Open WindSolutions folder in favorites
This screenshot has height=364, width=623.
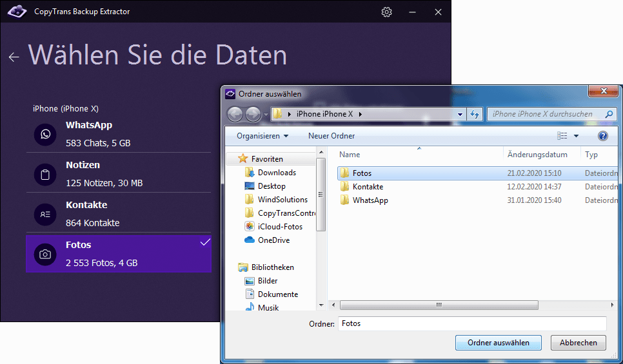(x=282, y=199)
